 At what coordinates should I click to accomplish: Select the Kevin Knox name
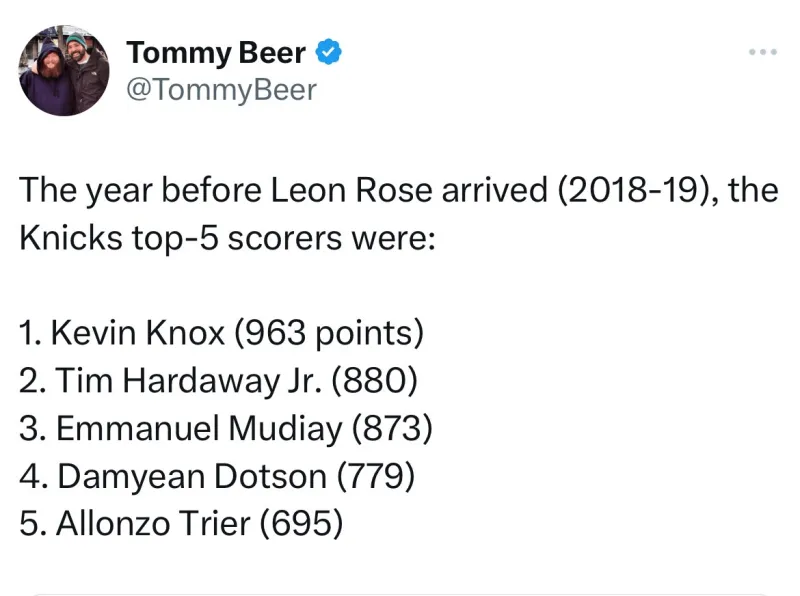(140, 333)
